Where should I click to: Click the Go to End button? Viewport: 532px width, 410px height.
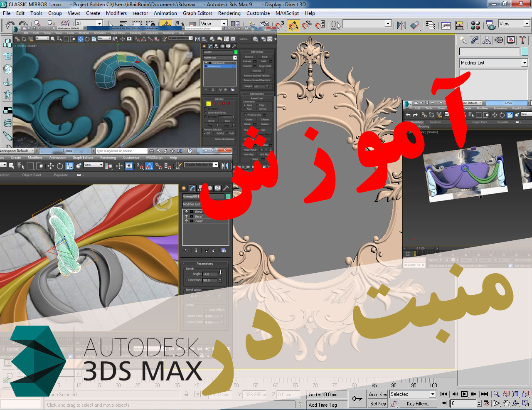click(x=485, y=394)
